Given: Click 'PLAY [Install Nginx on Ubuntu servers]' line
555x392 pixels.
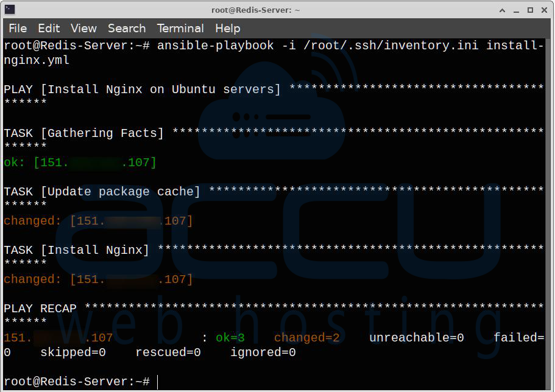Looking at the screenshot, I should [x=142, y=89].
